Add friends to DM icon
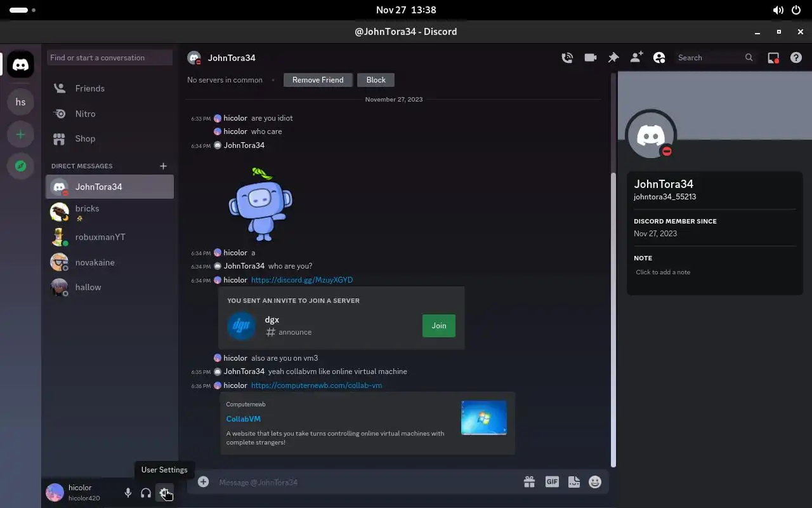The image size is (812, 508). (636, 58)
